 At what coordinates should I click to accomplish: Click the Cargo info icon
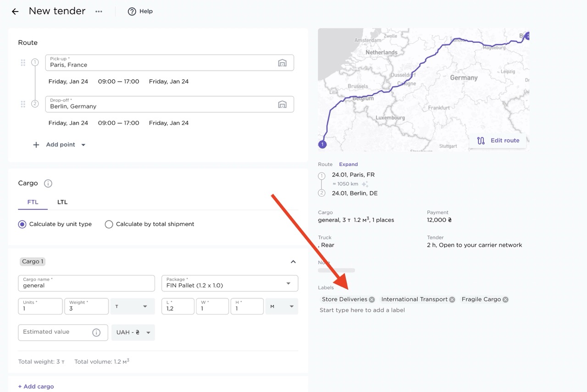[48, 183]
